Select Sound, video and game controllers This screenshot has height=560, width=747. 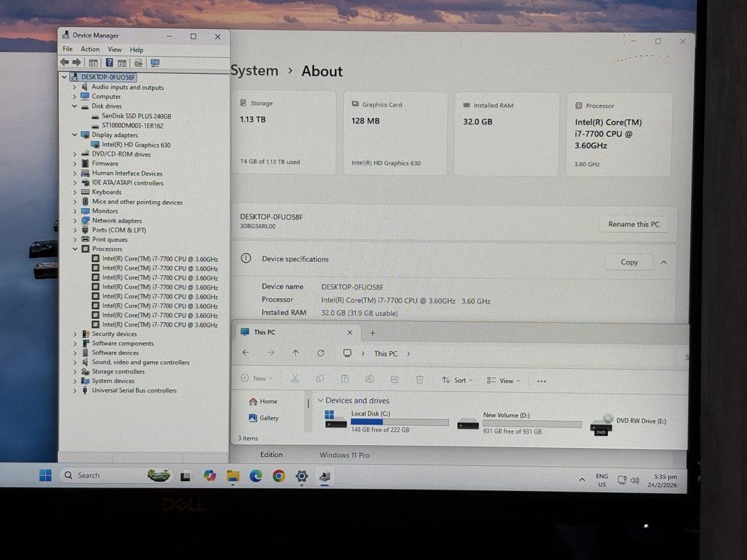coord(140,362)
